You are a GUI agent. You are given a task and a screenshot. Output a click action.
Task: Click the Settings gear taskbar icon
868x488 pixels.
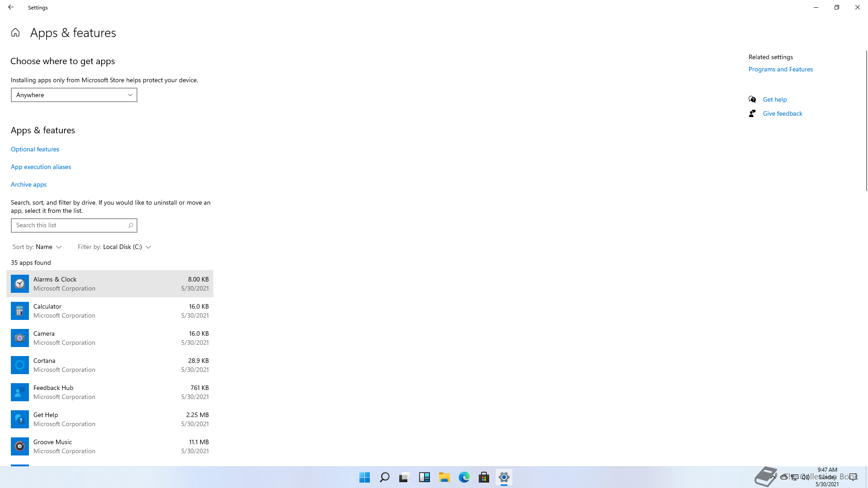point(504,477)
